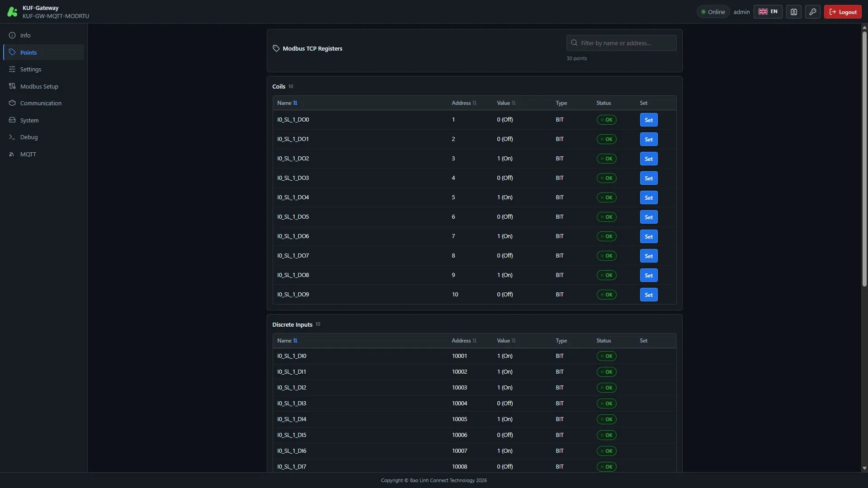Image resolution: width=868 pixels, height=488 pixels.
Task: Click the KUF-Gateway logo icon
Action: pyautogui.click(x=12, y=12)
